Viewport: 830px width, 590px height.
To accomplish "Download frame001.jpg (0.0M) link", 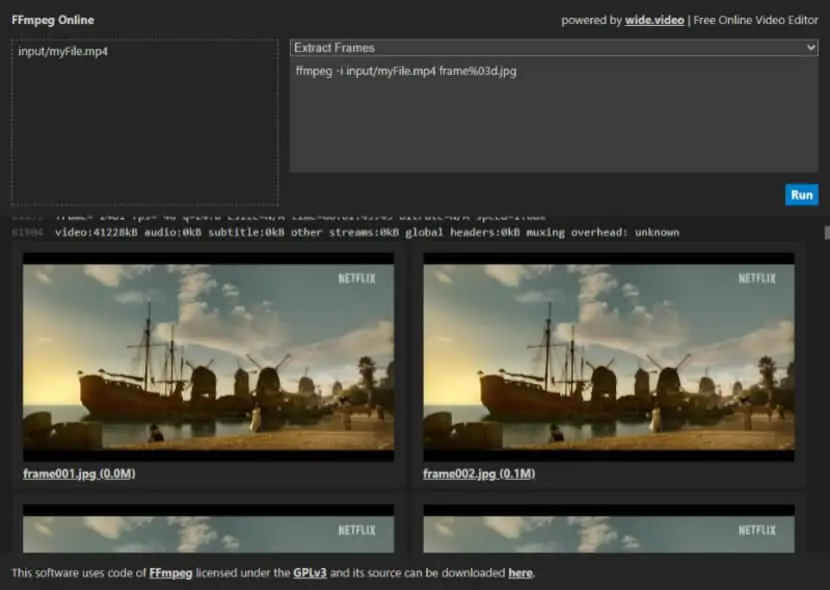I will (79, 474).
